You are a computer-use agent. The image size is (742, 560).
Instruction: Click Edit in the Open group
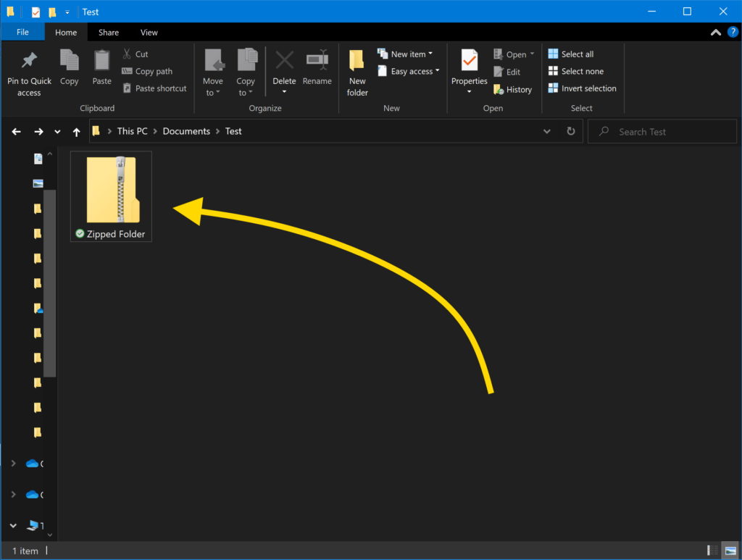click(507, 72)
